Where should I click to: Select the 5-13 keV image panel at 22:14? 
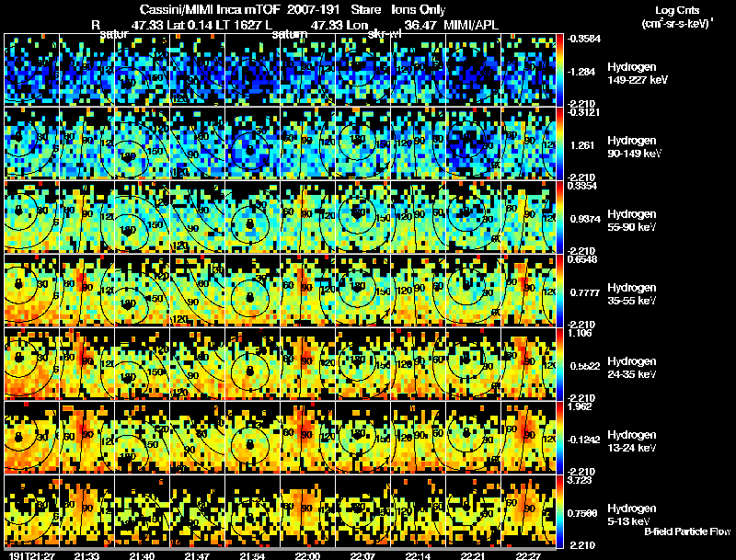418,511
